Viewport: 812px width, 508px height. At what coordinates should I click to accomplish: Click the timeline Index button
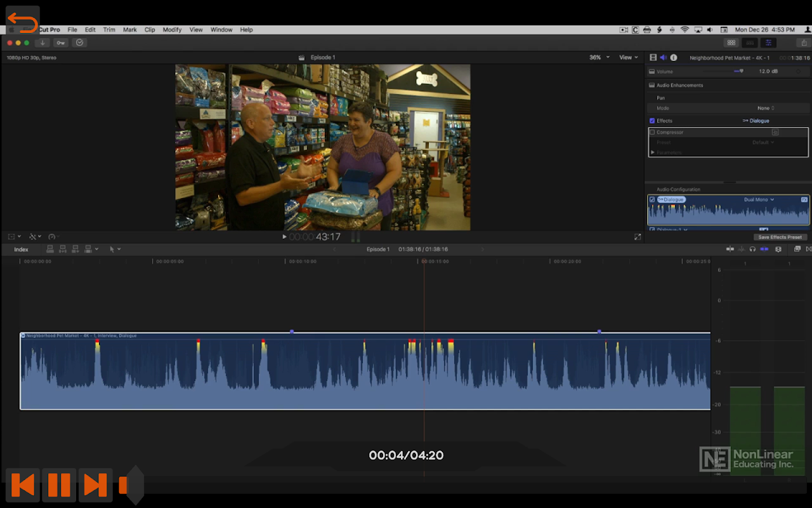click(22, 250)
